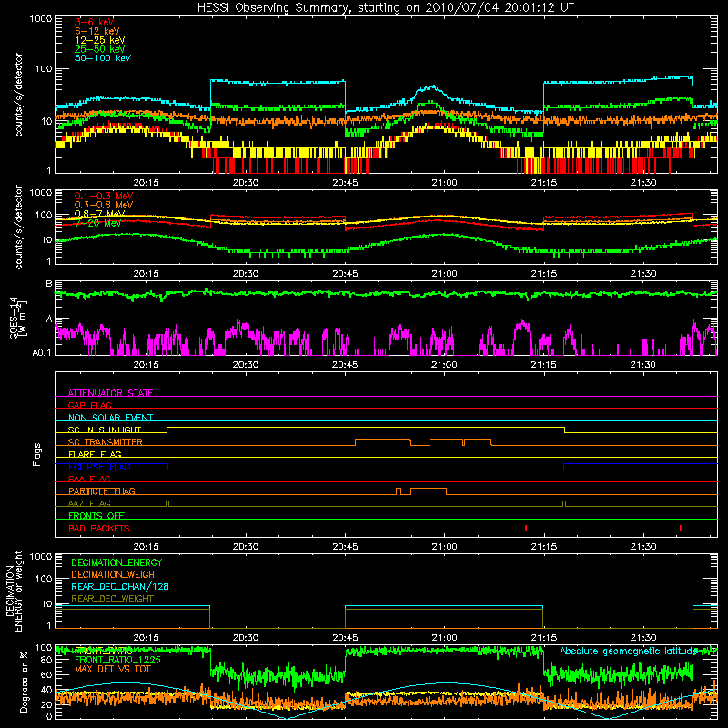The width and height of the screenshot is (728, 728).
Task: Click 20:30 tick under the Flags panel
Action: [x=246, y=547]
